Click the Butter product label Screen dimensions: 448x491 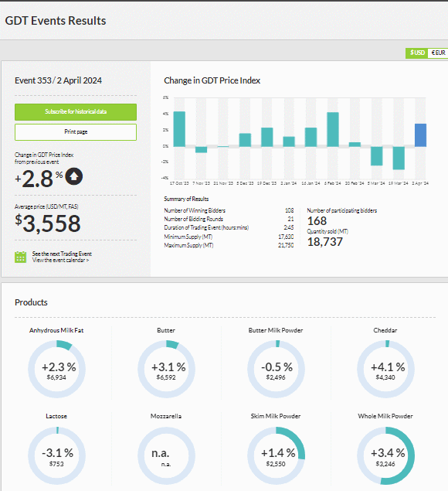(166, 330)
